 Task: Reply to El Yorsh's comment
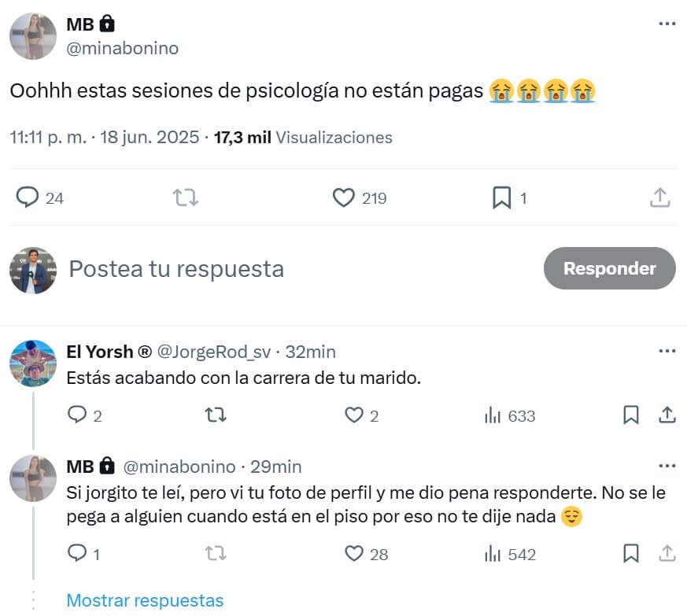click(x=77, y=415)
